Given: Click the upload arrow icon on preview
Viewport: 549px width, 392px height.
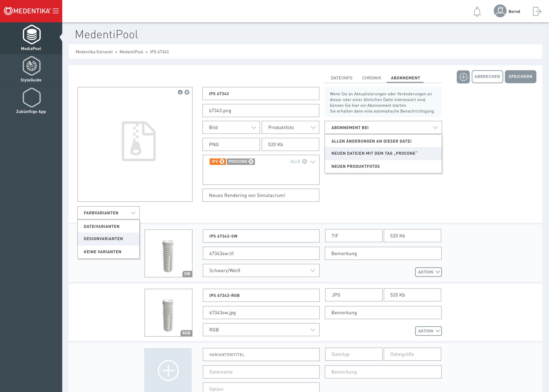Looking at the screenshot, I should (180, 92).
